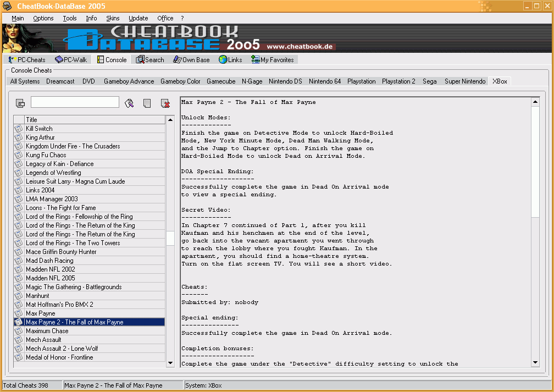Click the icon beside Mech Assault entry

coord(19,340)
